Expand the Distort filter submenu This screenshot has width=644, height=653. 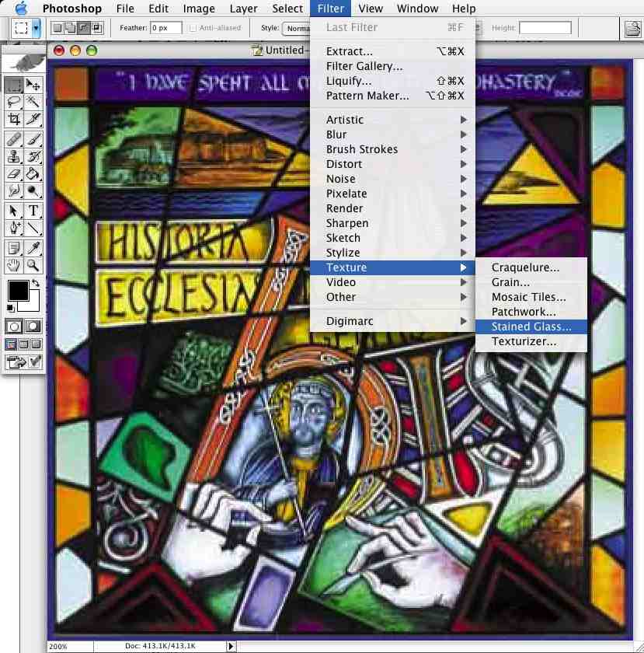coord(392,164)
